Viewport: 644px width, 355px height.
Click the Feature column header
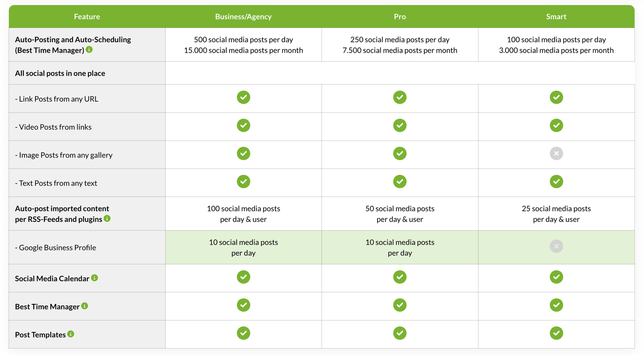(87, 16)
